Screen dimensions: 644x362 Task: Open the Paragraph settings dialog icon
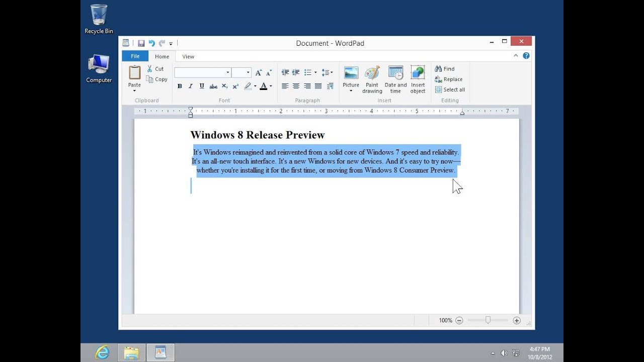pyautogui.click(x=330, y=86)
